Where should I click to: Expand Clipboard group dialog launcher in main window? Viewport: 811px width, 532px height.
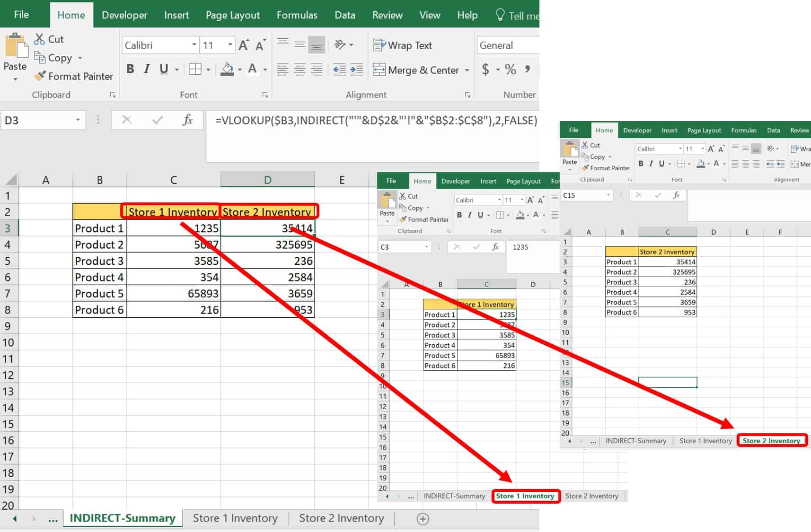[x=113, y=95]
